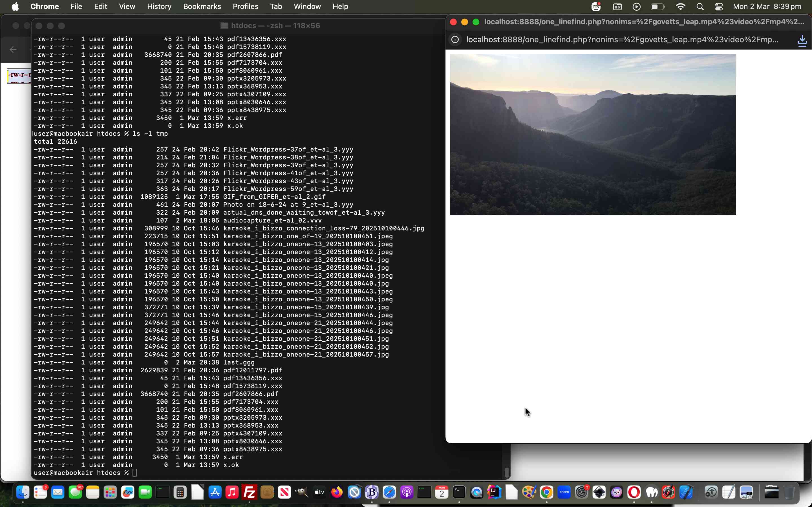Open MAMP from the dock
This screenshot has height=507, width=812.
[x=651, y=492]
